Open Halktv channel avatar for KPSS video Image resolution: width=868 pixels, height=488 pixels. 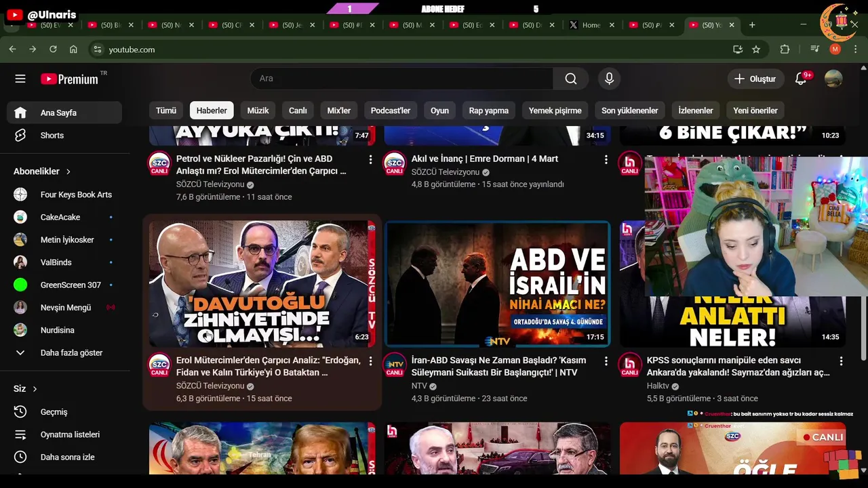[630, 365]
